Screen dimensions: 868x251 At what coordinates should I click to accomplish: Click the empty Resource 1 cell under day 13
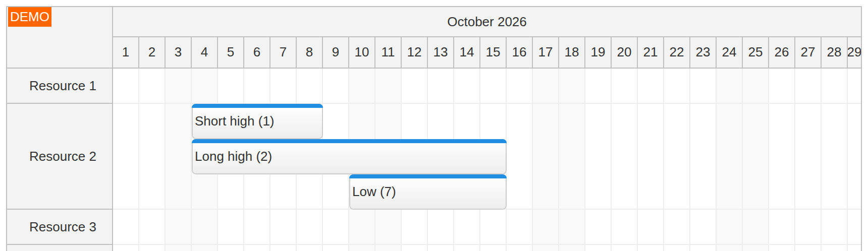click(x=441, y=86)
